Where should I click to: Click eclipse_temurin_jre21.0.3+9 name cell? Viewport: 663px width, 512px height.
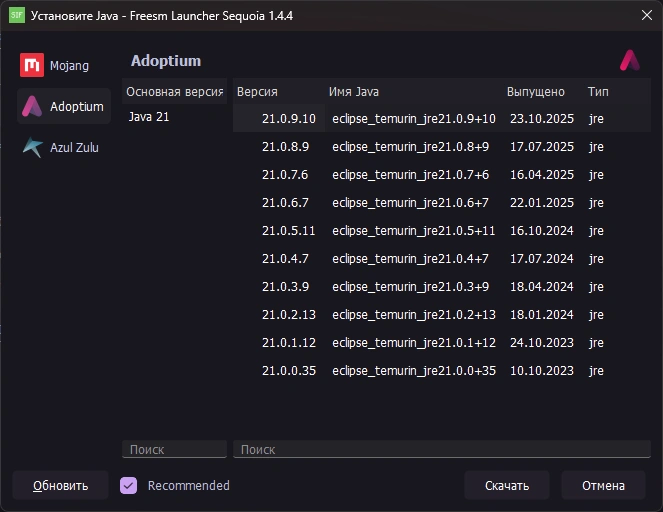(x=411, y=286)
